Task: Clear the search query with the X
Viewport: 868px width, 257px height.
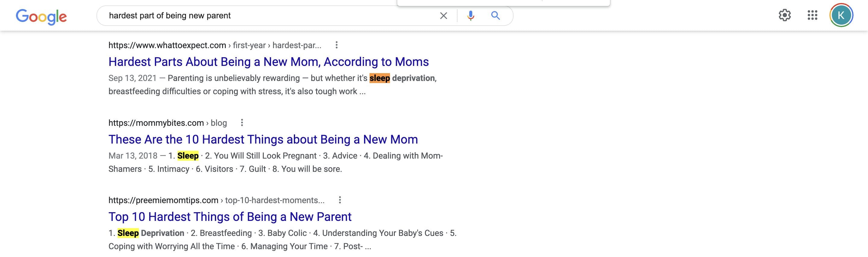Action: (443, 15)
